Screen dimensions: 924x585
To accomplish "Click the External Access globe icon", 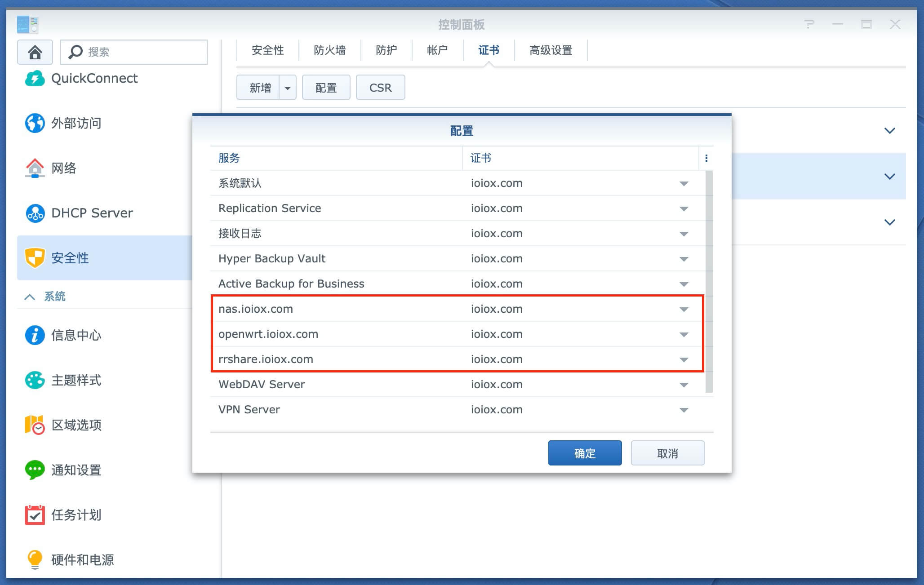I will [x=35, y=123].
